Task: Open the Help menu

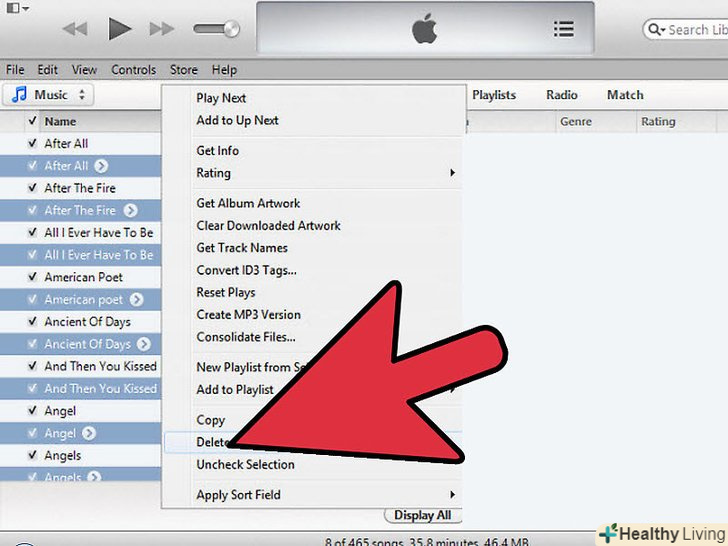Action: click(x=224, y=70)
